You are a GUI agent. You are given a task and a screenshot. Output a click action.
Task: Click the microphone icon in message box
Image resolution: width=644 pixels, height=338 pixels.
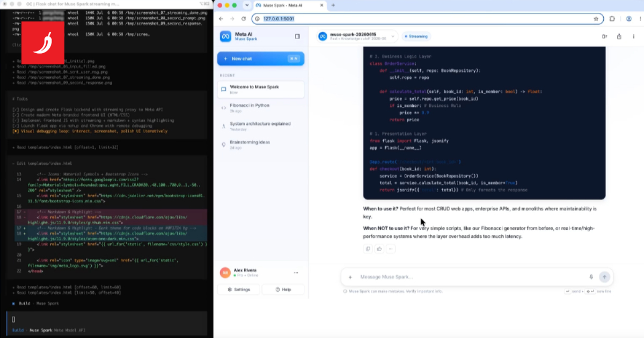(591, 277)
